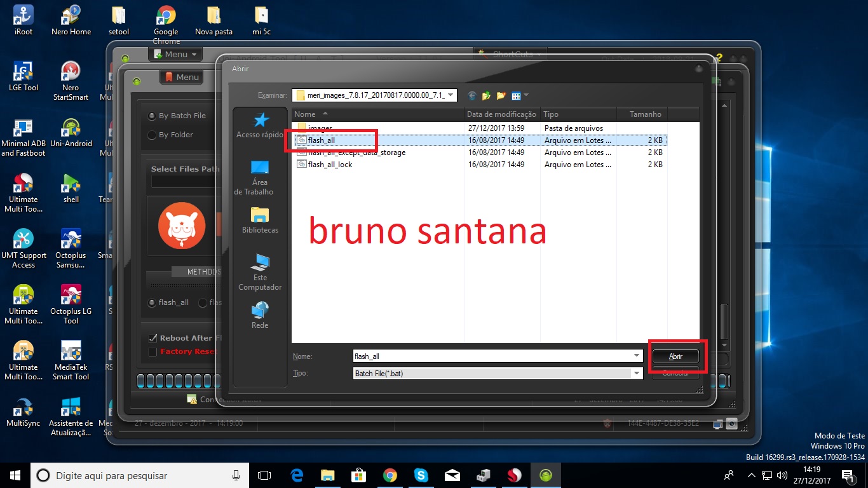Image resolution: width=868 pixels, height=488 pixels.
Task: Open shell desktop shortcut
Action: tap(71, 189)
